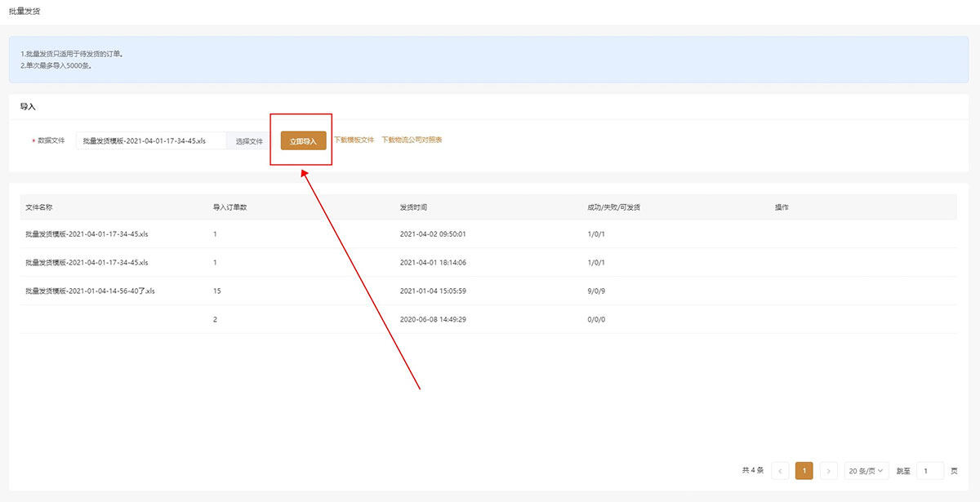980x502 pixels.
Task: Click the 跳至 page number input
Action: 929,471
